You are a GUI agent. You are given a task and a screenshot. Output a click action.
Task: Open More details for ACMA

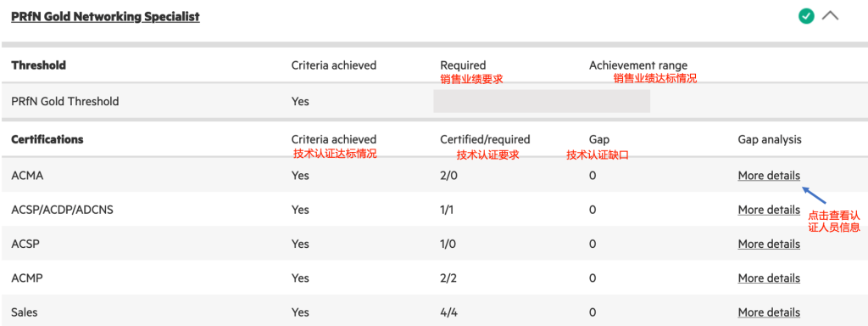point(769,176)
